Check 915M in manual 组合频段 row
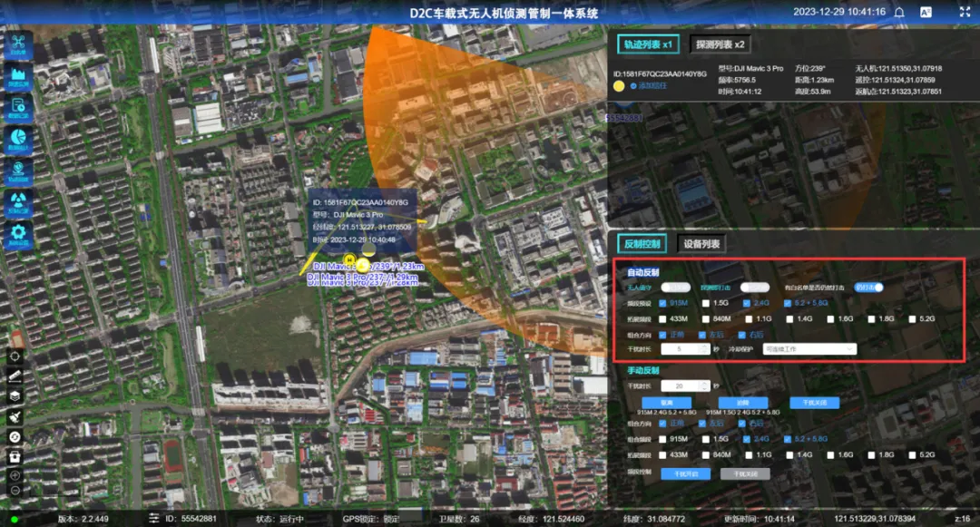Image resolution: width=980 pixels, height=527 pixels. [662, 440]
